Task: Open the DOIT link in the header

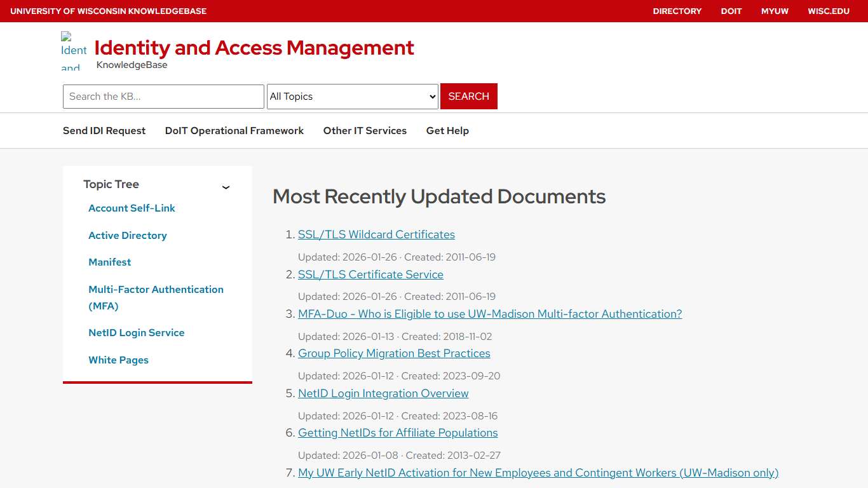Action: (731, 11)
